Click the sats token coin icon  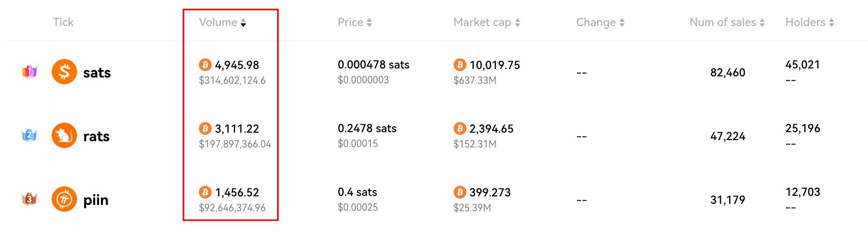64,72
